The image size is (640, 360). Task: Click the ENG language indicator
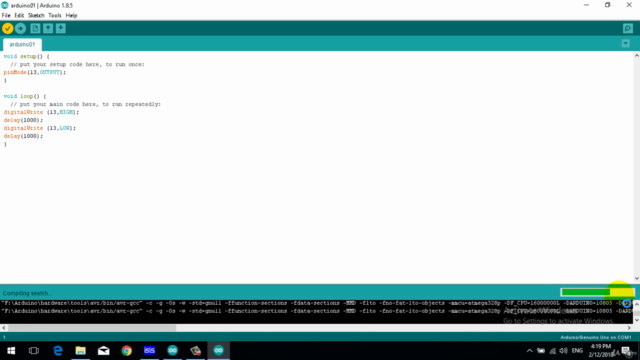577,351
